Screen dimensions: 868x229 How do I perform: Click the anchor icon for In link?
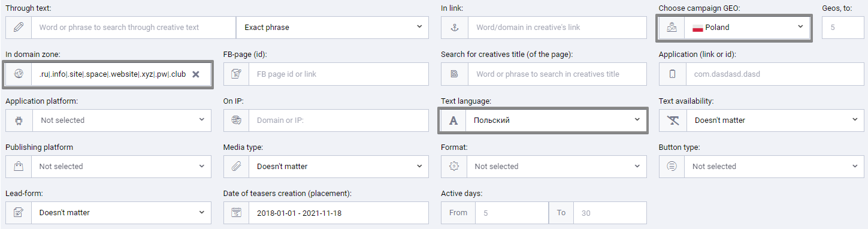click(454, 28)
